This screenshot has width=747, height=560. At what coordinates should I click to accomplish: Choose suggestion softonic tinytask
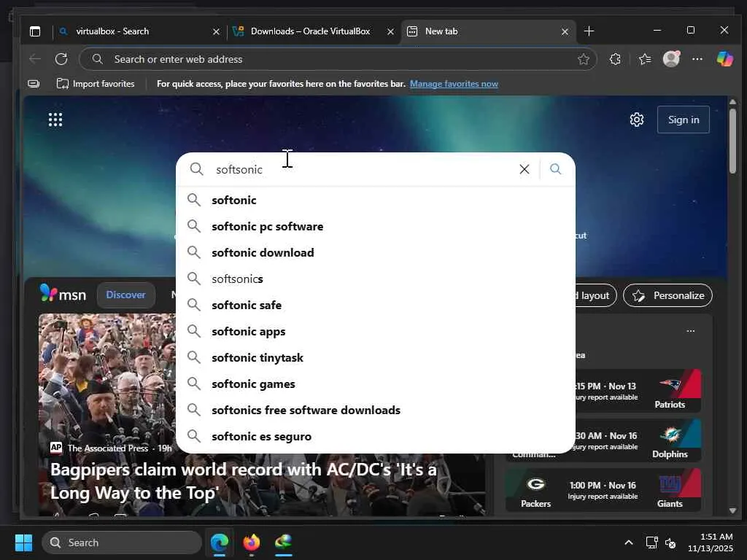[376, 357]
